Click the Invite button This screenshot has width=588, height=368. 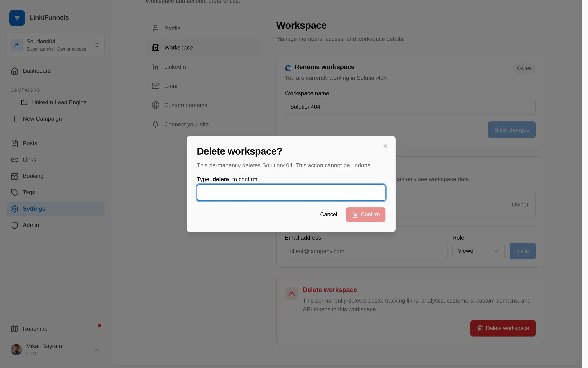click(522, 251)
